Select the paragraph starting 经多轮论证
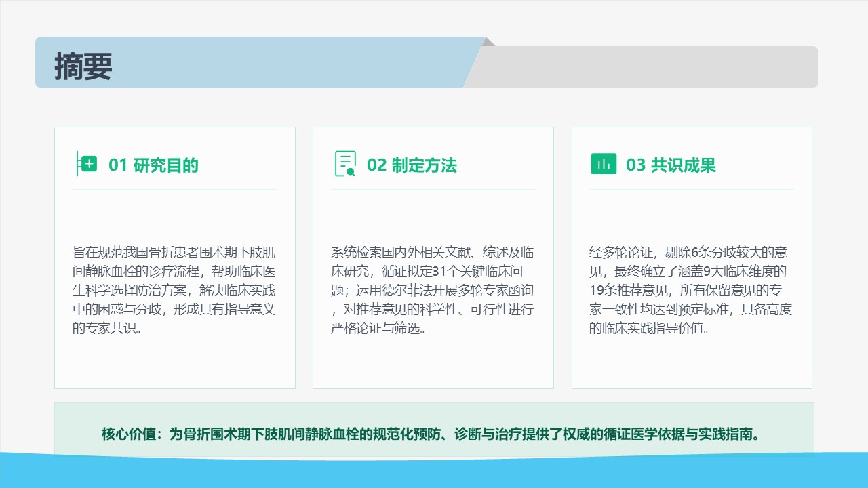 point(691,291)
